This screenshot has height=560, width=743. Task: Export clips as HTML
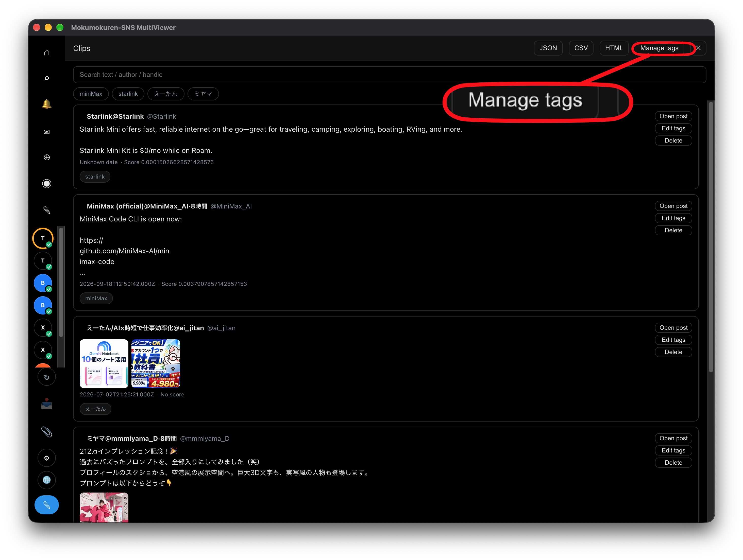[614, 48]
